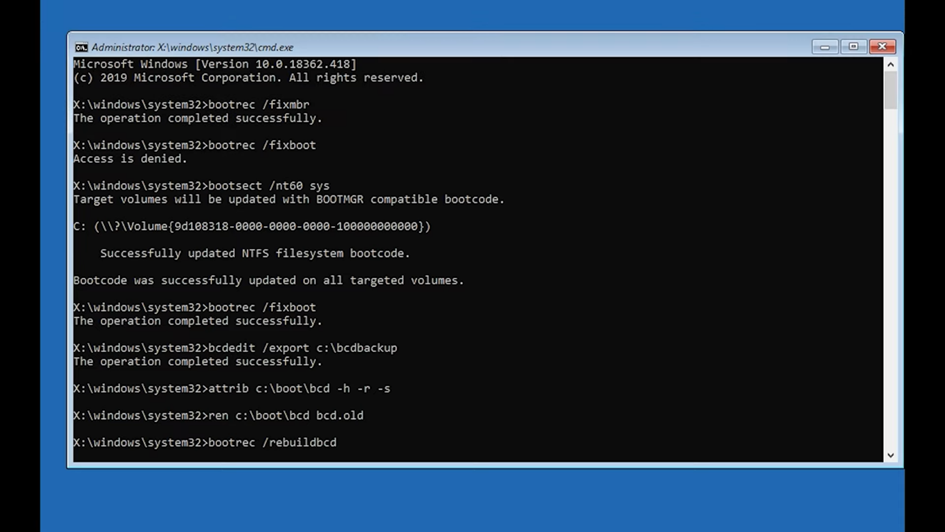
Task: Click the vertical scrollbar thumb
Action: coord(891,90)
